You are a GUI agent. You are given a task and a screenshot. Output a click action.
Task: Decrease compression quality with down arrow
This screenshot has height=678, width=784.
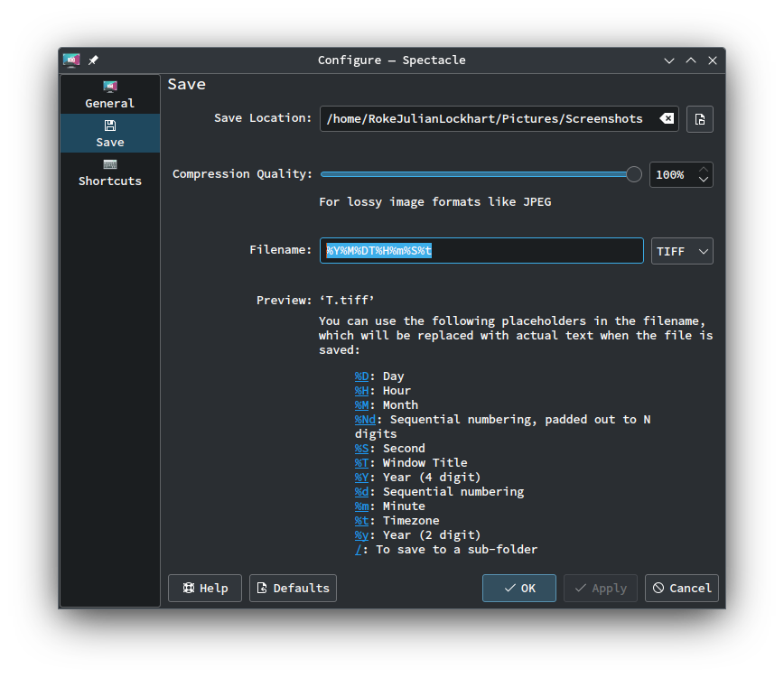click(x=704, y=180)
